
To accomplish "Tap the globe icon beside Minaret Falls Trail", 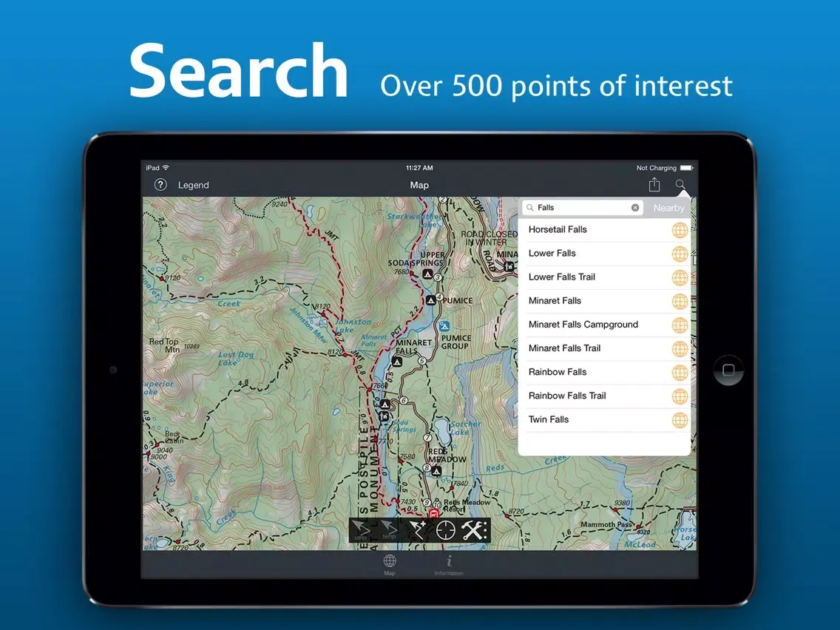I will 680,349.
